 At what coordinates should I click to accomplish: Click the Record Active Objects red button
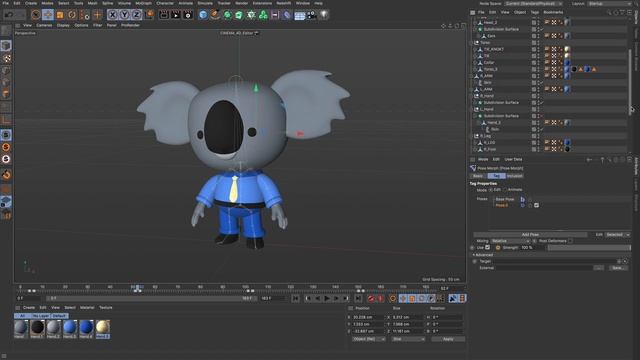coord(371,299)
